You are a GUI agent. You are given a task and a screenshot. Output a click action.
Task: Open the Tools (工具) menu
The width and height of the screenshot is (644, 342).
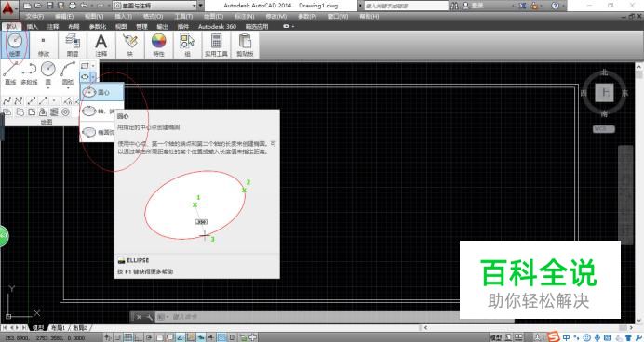183,17
